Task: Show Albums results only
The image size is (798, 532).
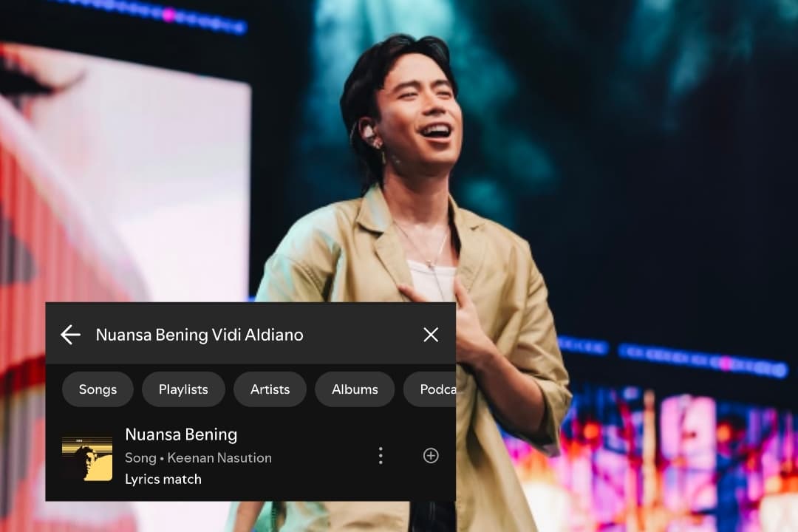Action: pyautogui.click(x=355, y=389)
